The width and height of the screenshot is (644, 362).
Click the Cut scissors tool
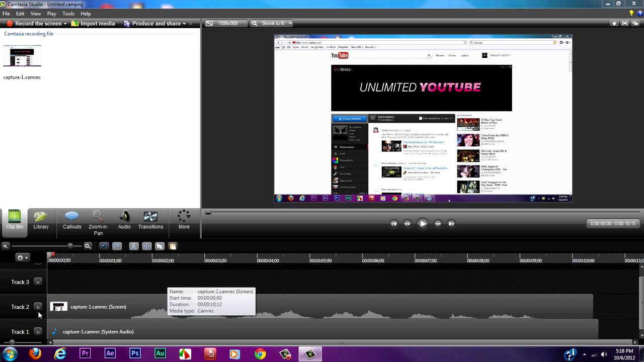point(134,246)
